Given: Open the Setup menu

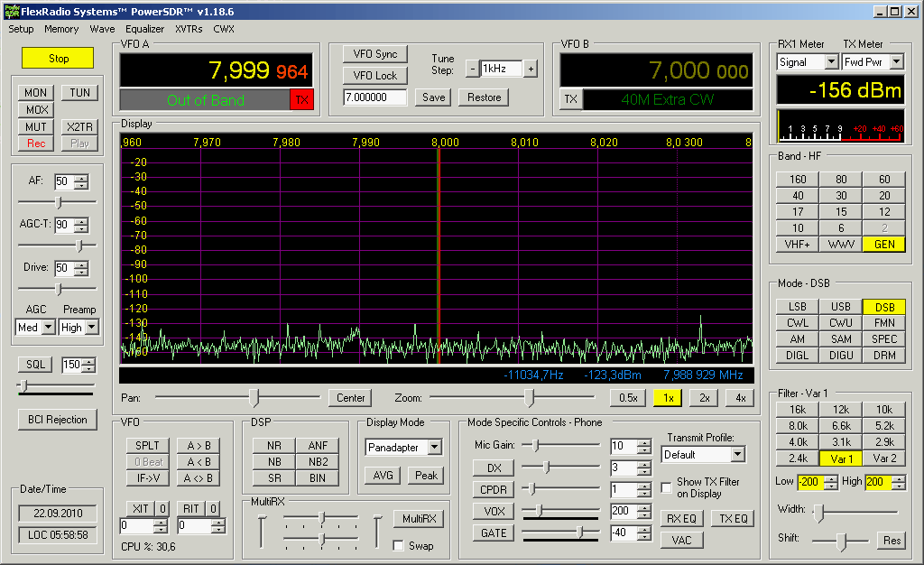Looking at the screenshot, I should point(21,29).
